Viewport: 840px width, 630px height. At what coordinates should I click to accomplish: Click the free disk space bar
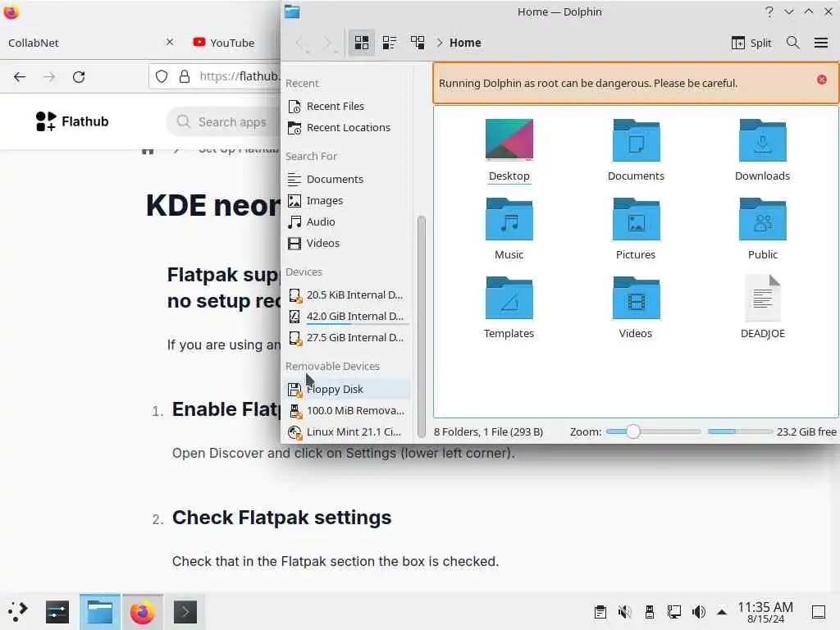[740, 431]
